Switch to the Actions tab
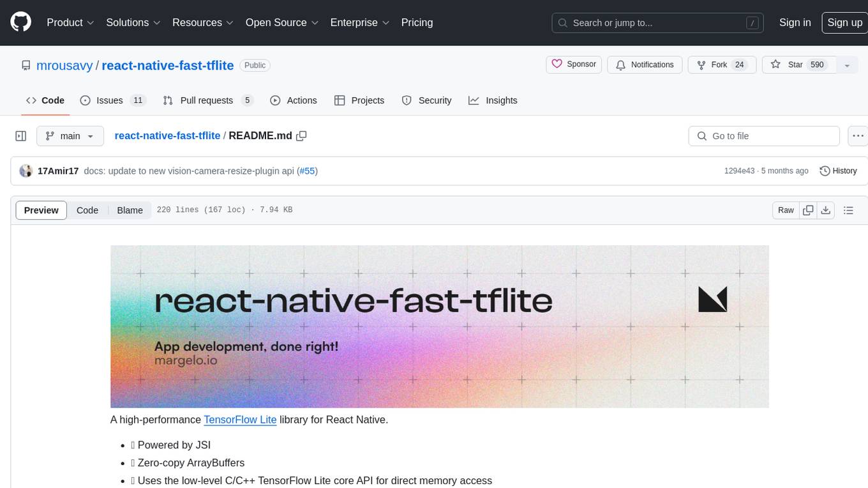Image resolution: width=868 pixels, height=488 pixels. point(294,100)
